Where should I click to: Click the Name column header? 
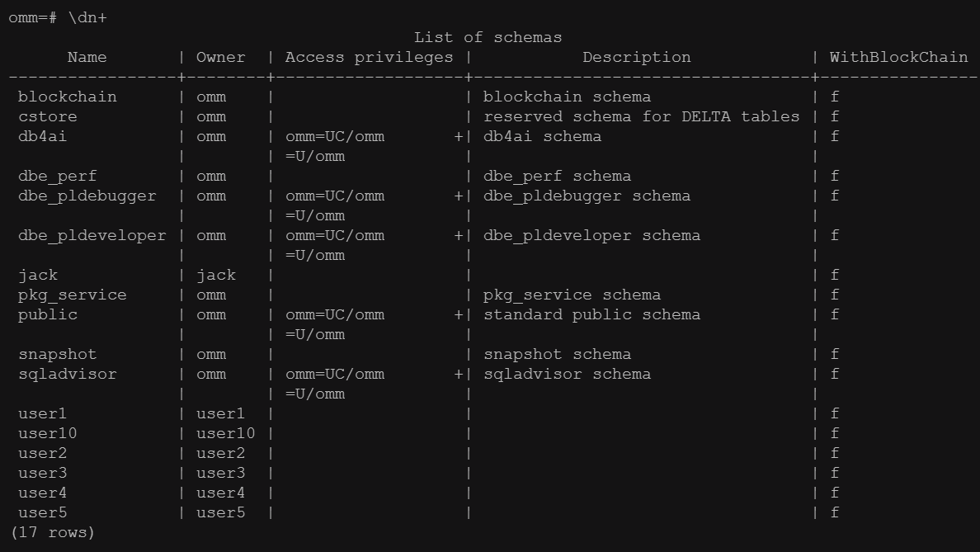87,57
